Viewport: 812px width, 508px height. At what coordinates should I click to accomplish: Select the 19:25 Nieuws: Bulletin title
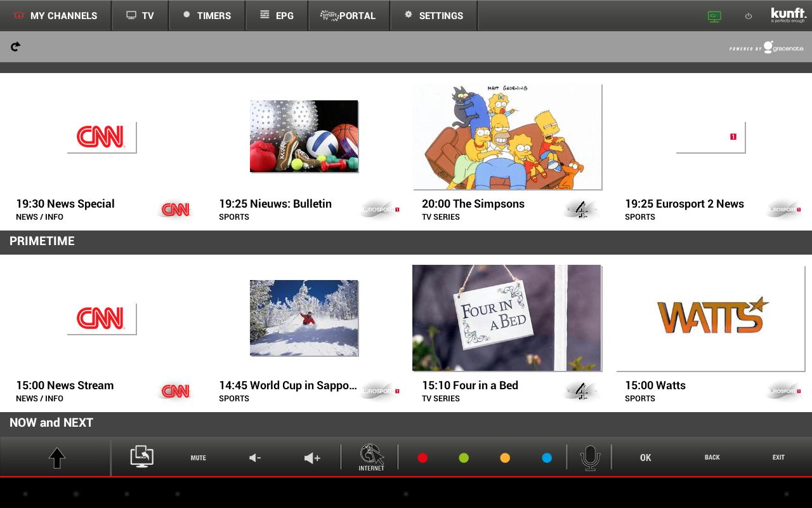(x=275, y=204)
